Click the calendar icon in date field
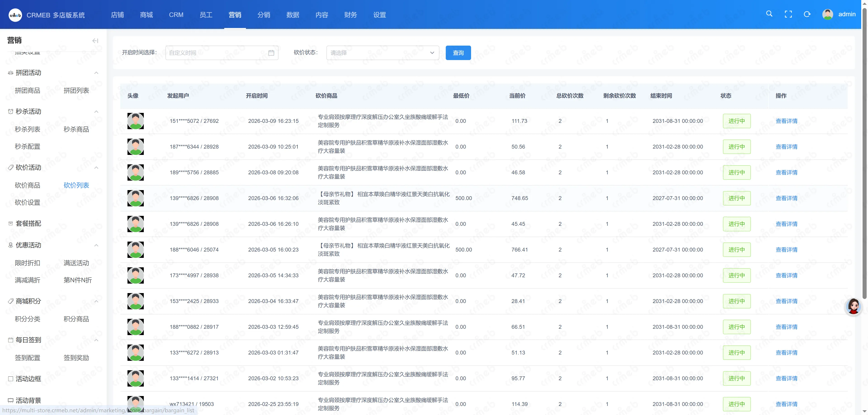The height and width of the screenshot is (415, 868). point(271,53)
